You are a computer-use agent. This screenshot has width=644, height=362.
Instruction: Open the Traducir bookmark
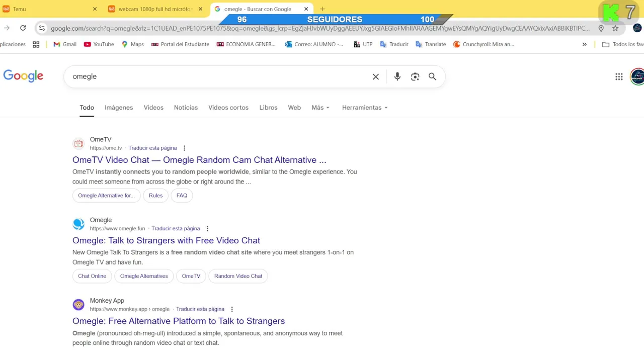(394, 44)
